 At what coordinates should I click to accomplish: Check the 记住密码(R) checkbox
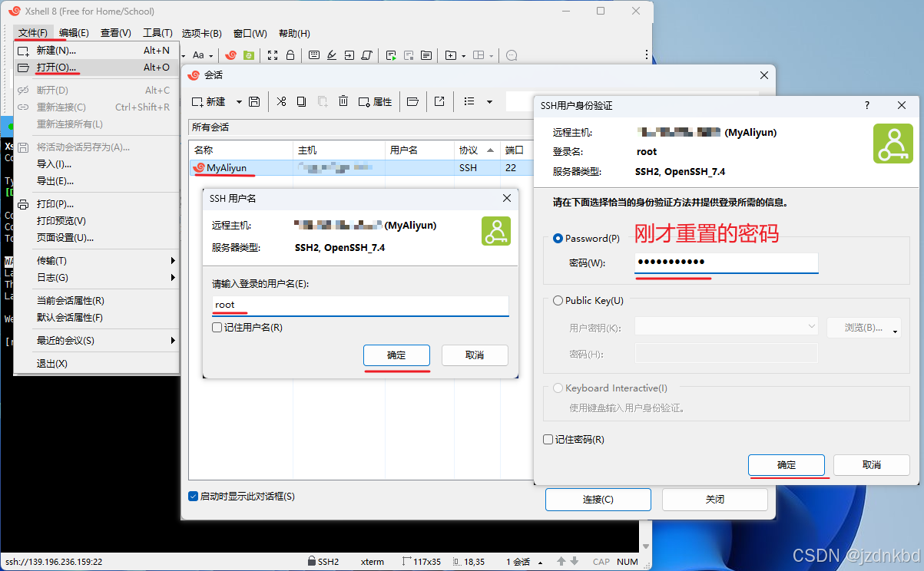coord(548,440)
